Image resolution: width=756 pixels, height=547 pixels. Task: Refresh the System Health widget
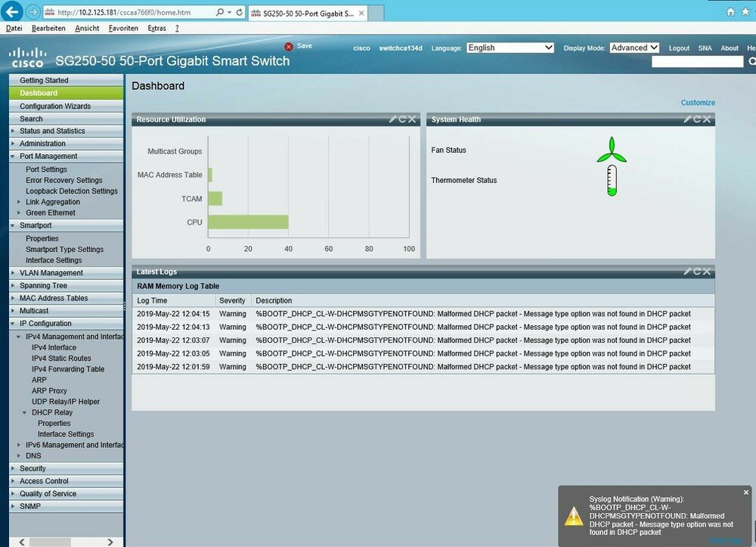click(x=697, y=119)
